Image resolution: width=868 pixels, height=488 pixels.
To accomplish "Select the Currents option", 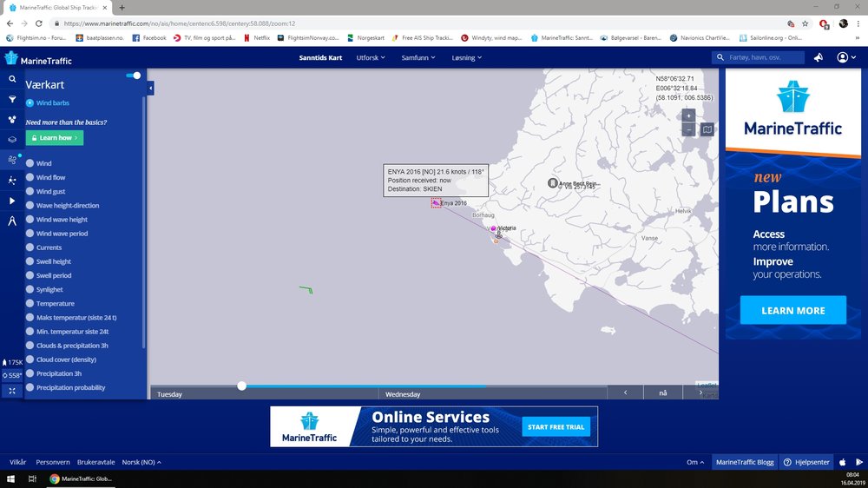I will pos(30,247).
